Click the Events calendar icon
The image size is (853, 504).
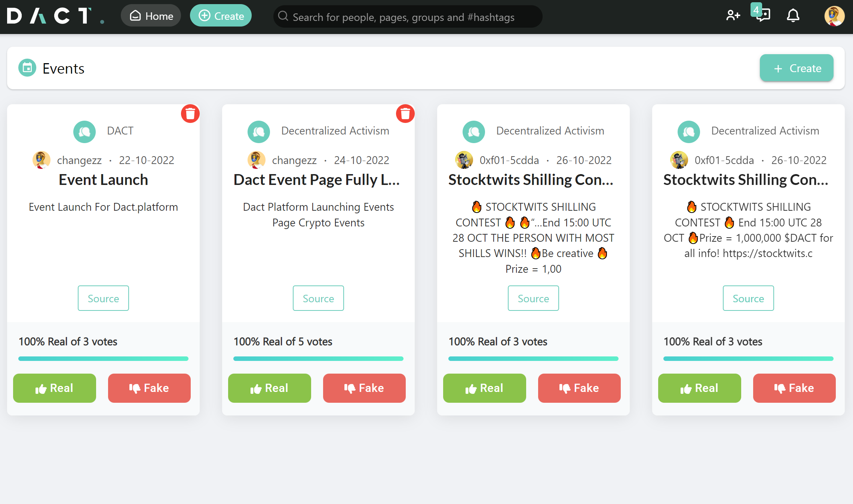(27, 68)
